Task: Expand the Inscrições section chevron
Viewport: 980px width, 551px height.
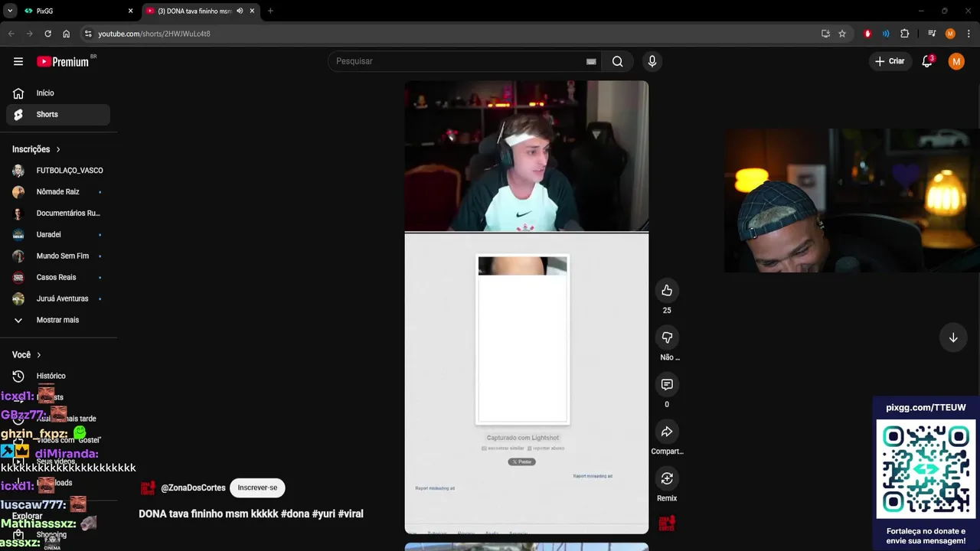Action: (58, 149)
